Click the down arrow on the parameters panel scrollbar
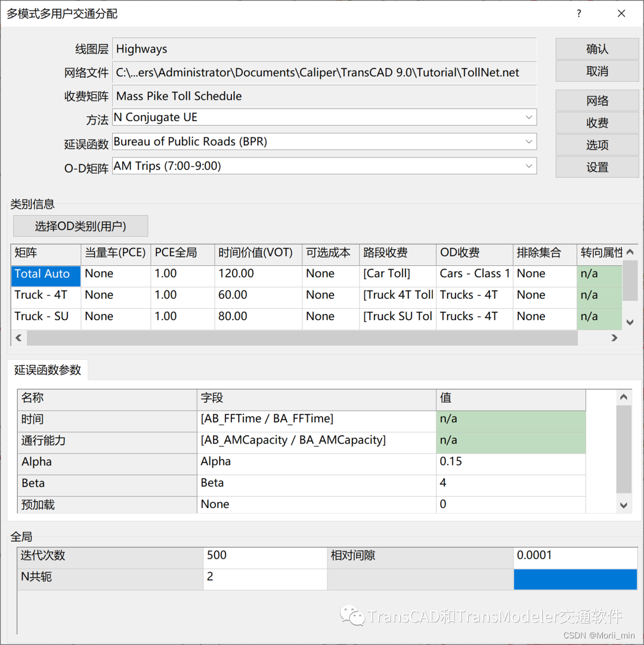Screen dimensions: 644x645 coord(623,505)
